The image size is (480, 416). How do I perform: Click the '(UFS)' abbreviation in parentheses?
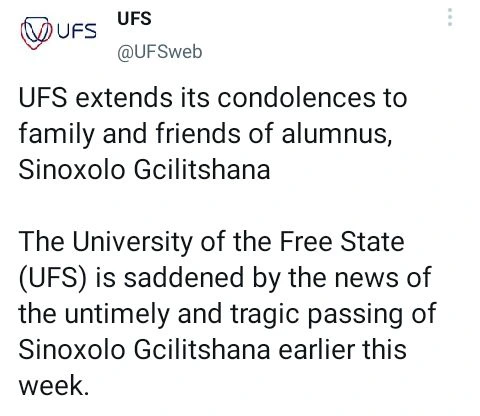pos(53,278)
